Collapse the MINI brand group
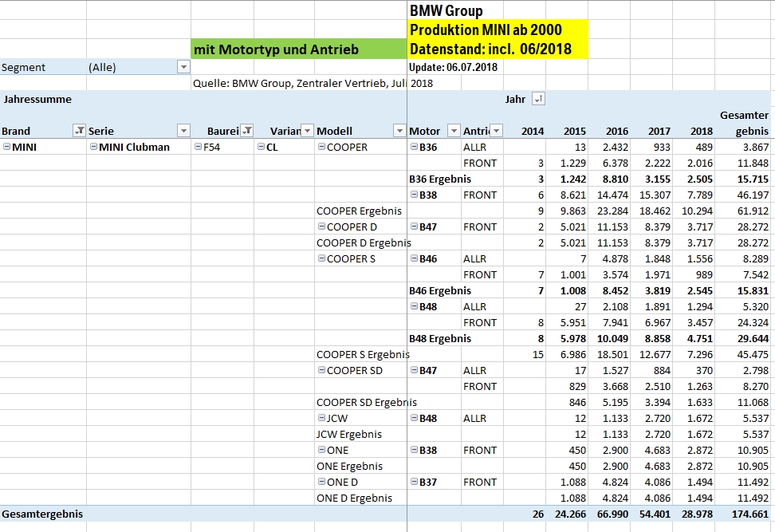 [x=7, y=146]
